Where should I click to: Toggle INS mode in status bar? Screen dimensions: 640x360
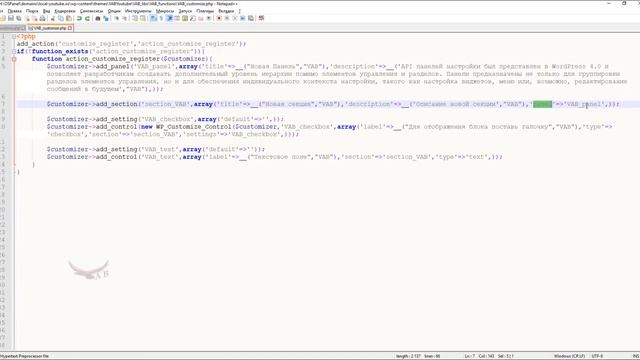click(x=636, y=356)
